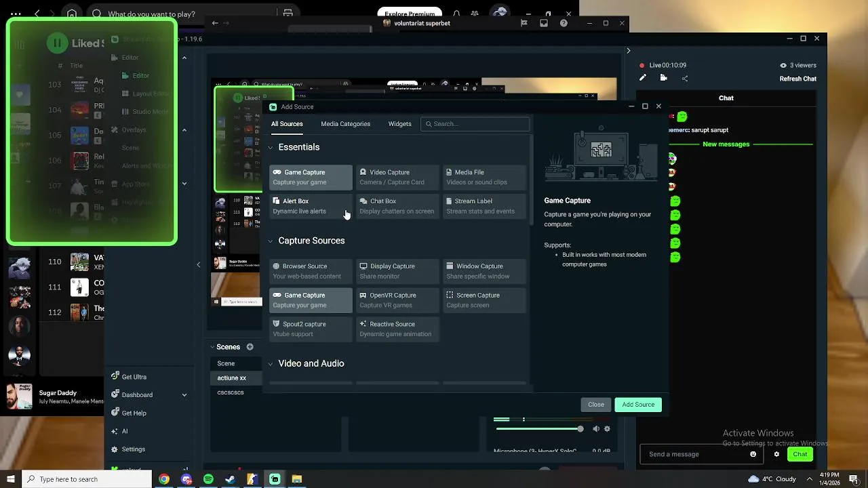Select Game Capture under Capture Sources
The width and height of the screenshot is (868, 488).
coord(311,300)
